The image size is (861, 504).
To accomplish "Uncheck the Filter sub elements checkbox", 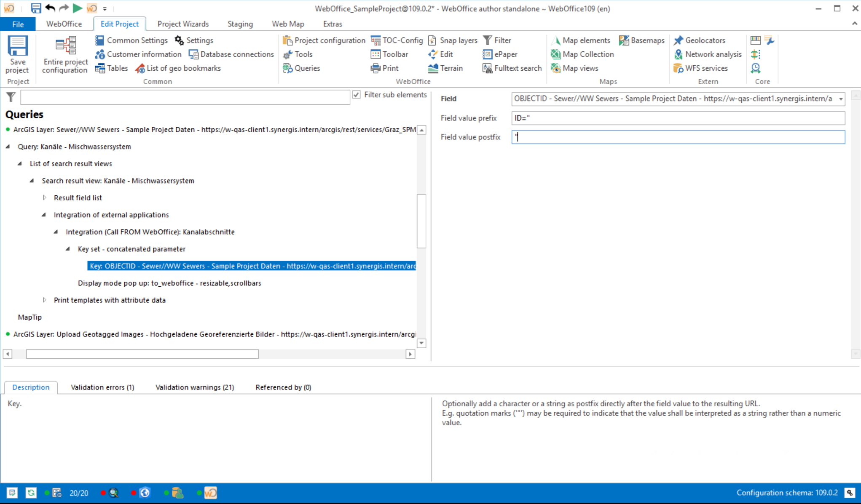I will coord(357,95).
